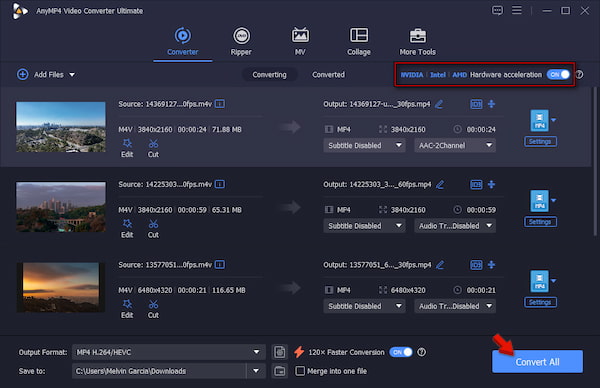Toggle Hardware acceleration switch
The width and height of the screenshot is (600, 388).
[x=558, y=74]
